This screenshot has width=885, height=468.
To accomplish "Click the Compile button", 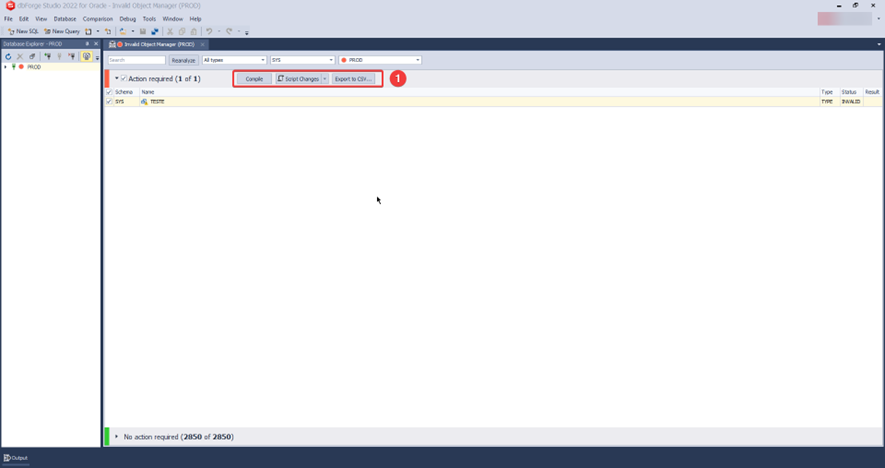I will [254, 78].
